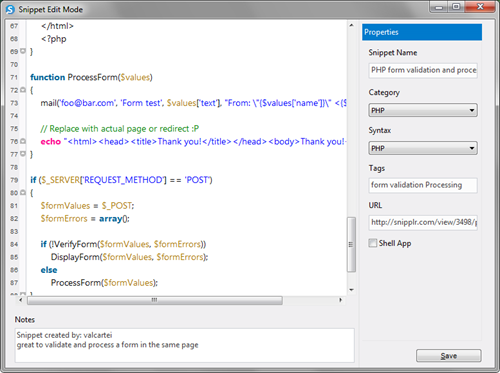This screenshot has width=500, height=373.
Task: Click the Snippet Edit Mode app icon
Action: pyautogui.click(x=10, y=9)
